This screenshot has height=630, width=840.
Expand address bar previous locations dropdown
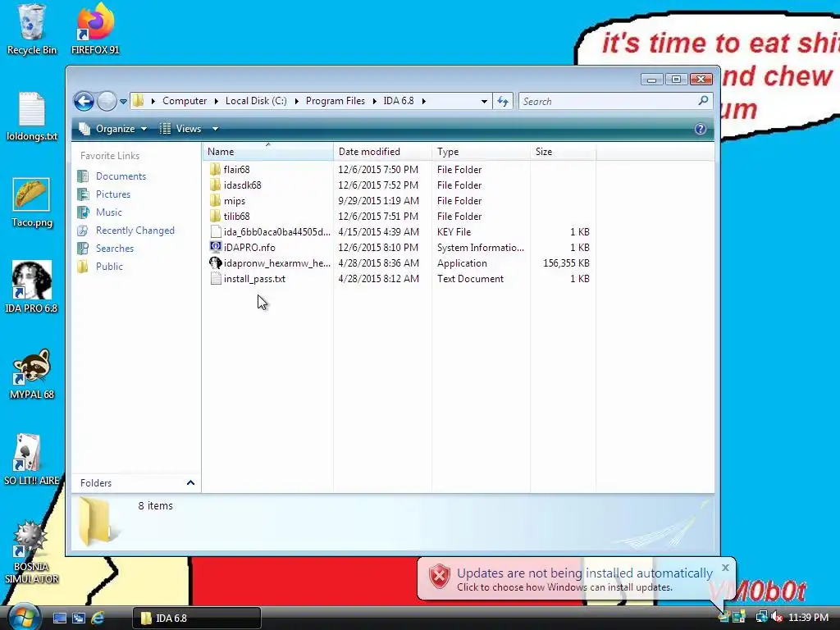(484, 101)
